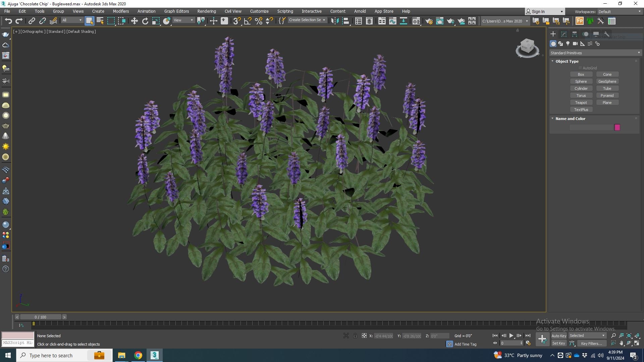Click the GeoSphere object button

[x=607, y=81]
